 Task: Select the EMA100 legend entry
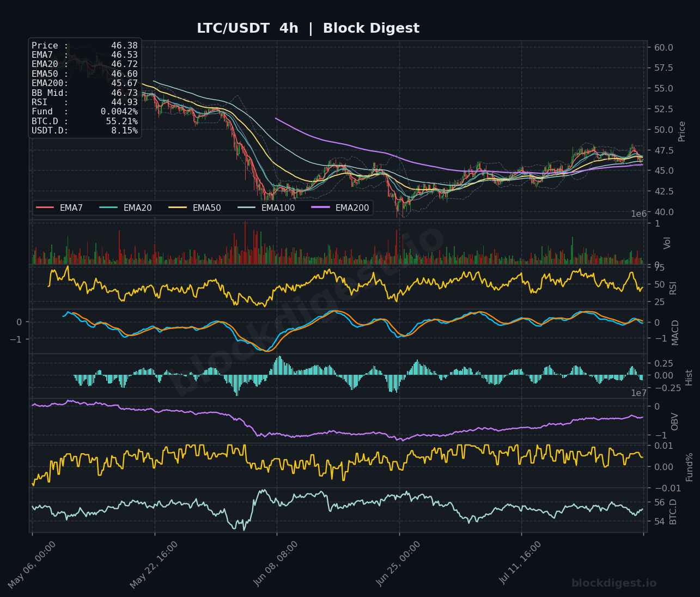click(x=266, y=208)
